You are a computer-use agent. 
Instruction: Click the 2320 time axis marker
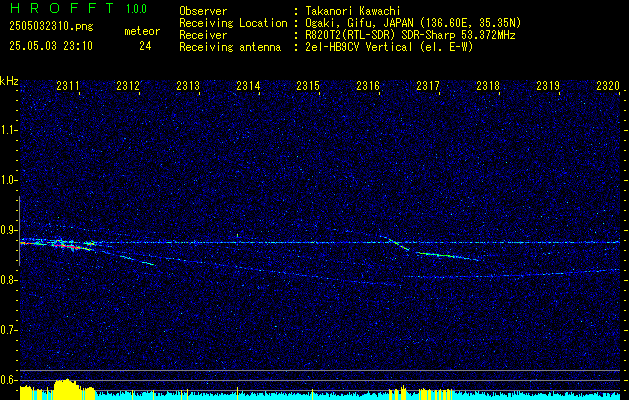(608, 85)
